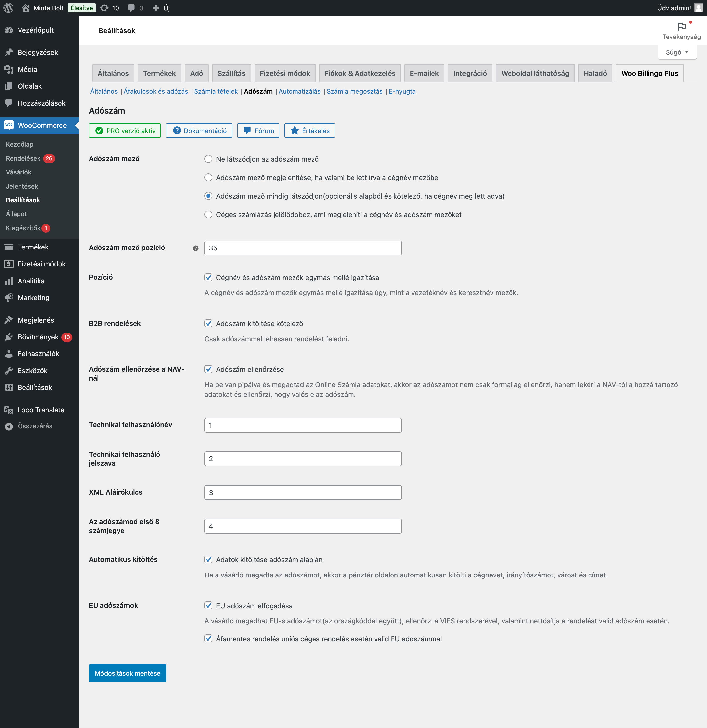Click the Analitika bar chart icon
The image size is (707, 728).
9,281
